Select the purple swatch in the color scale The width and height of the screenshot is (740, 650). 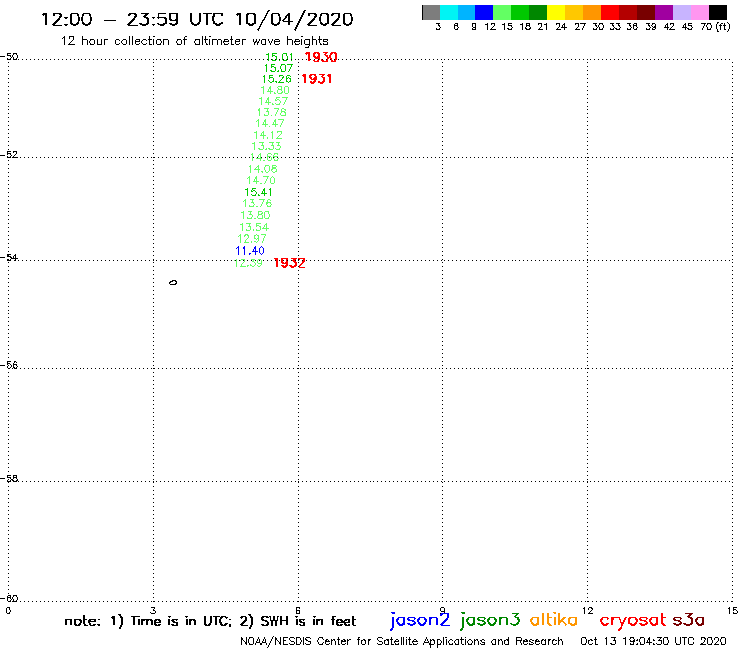click(x=664, y=12)
